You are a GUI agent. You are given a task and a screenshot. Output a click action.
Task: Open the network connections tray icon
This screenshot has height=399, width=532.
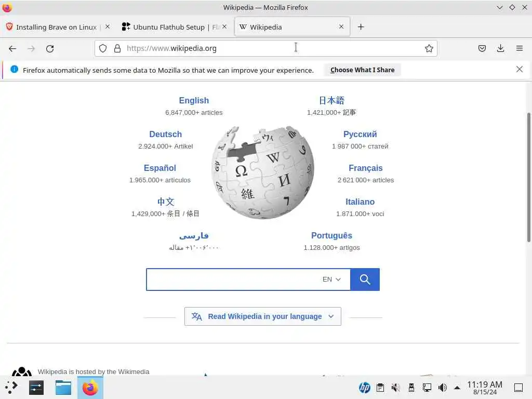[427, 388]
